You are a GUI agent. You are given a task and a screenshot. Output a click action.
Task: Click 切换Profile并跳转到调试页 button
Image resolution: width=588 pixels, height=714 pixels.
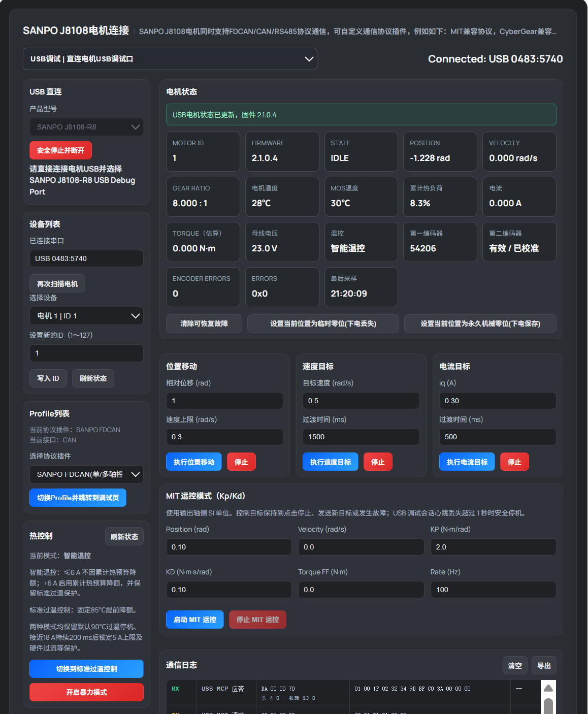[x=78, y=498]
